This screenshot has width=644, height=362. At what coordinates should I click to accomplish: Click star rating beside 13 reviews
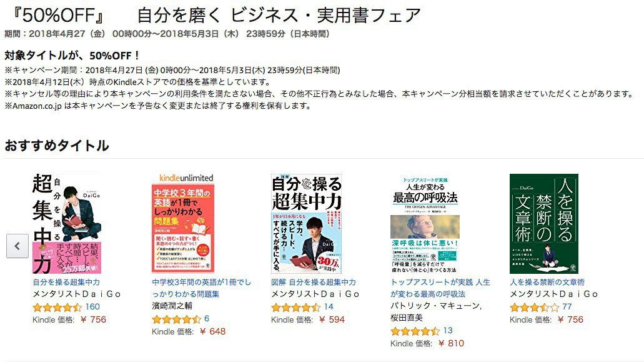click(x=415, y=331)
